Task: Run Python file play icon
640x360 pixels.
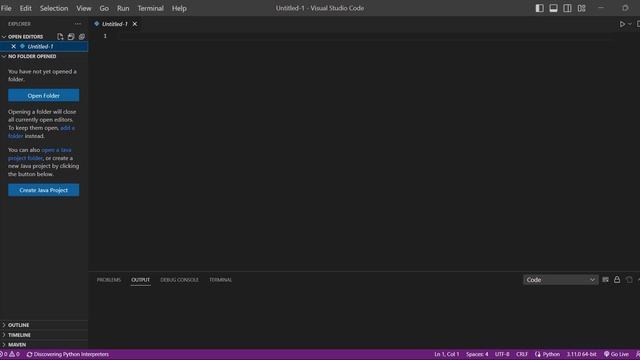Action: [622, 24]
